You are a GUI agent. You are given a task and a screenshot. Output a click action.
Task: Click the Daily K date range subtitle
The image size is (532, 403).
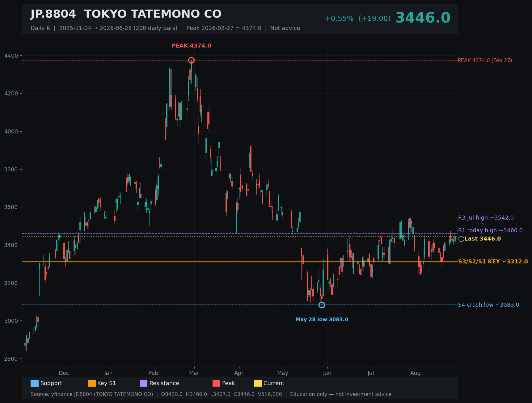point(165,28)
